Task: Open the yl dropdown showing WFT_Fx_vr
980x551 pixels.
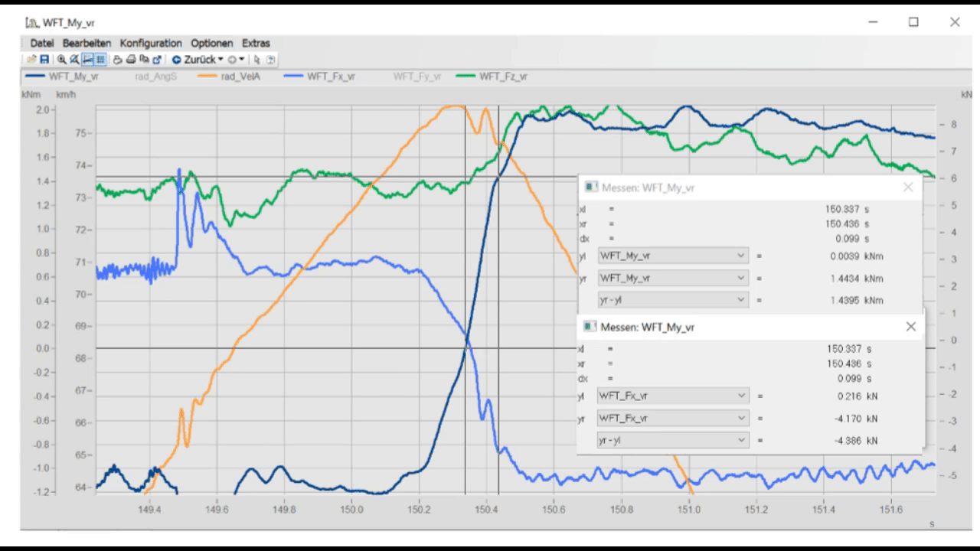Action: [x=672, y=396]
